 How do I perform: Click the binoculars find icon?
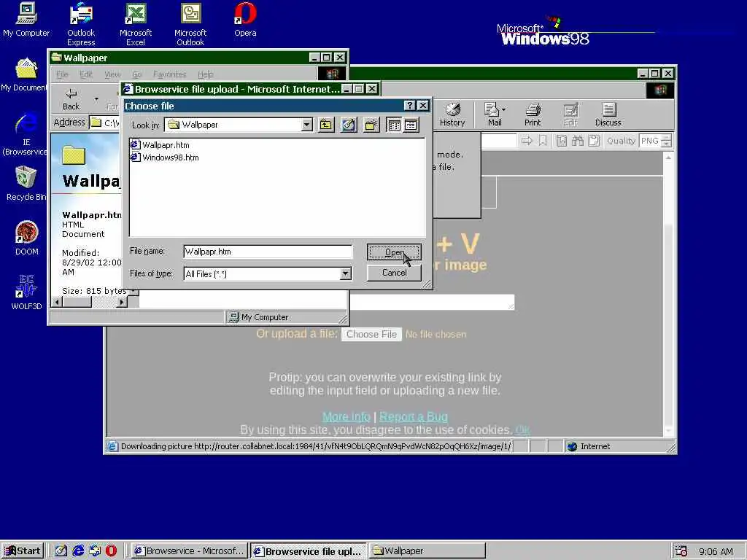578,141
